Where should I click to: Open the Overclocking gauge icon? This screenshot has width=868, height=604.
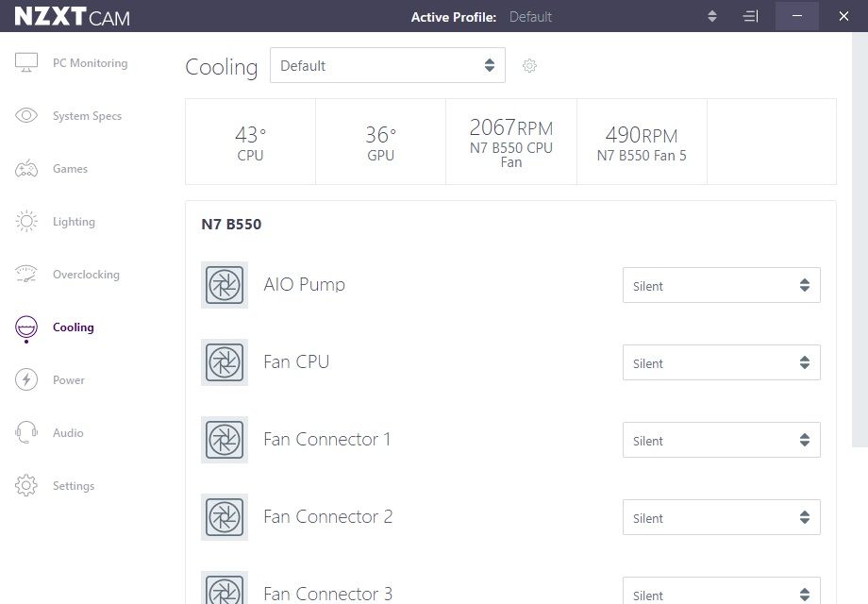[x=26, y=274]
